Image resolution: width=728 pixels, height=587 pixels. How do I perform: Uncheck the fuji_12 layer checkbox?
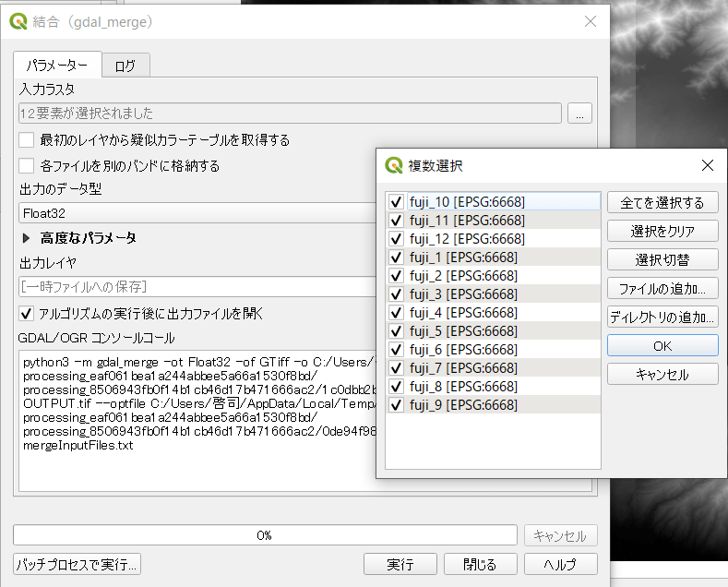[x=396, y=239]
